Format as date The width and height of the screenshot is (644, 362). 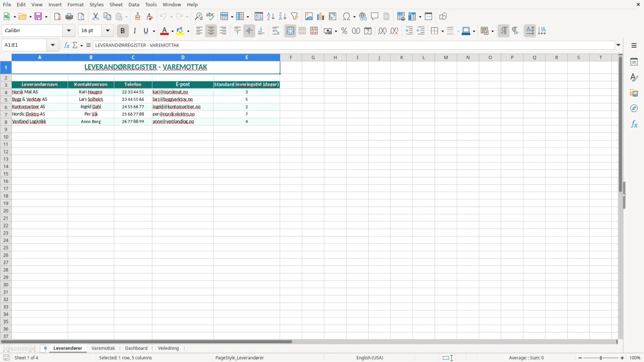(x=368, y=31)
